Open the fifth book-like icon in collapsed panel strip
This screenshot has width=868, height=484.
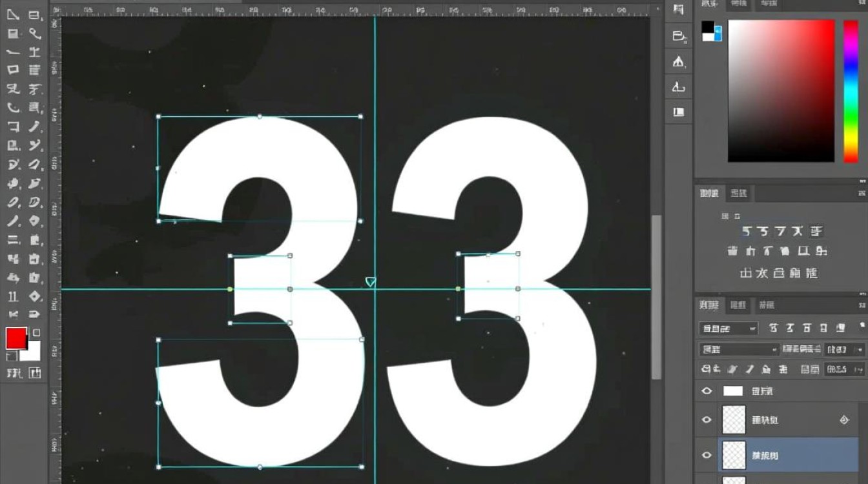click(x=678, y=112)
